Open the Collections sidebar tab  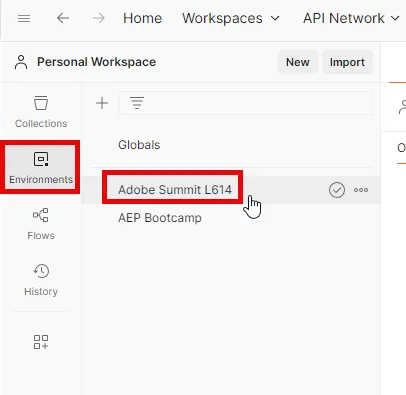coord(41,112)
